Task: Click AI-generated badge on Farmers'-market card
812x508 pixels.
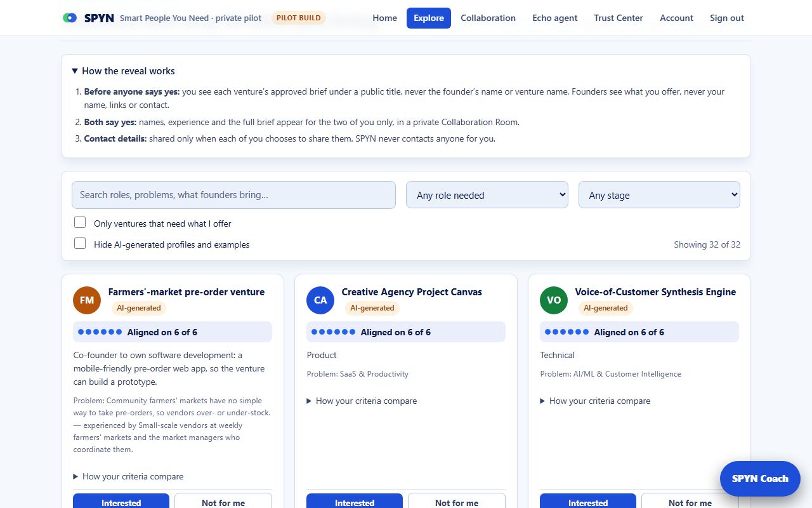Action: pos(139,308)
